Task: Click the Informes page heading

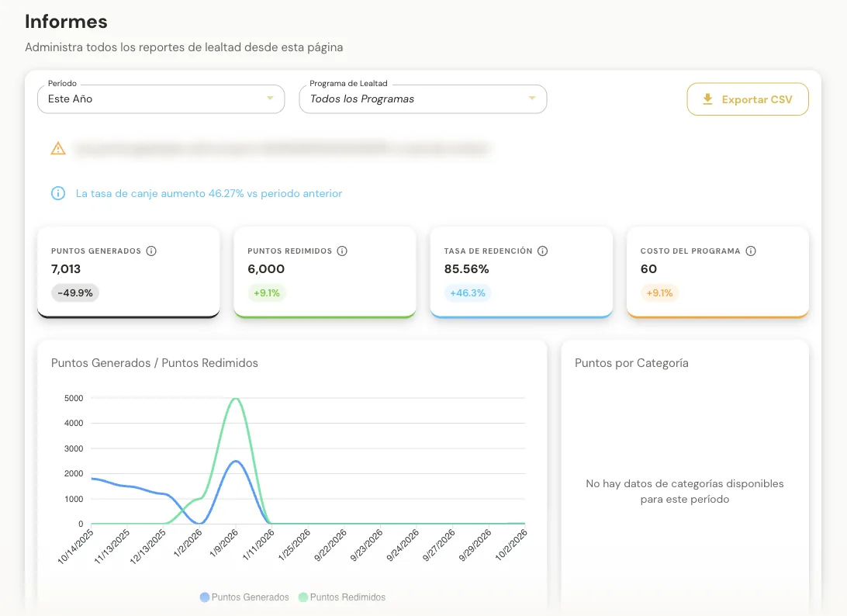Action: click(x=66, y=22)
